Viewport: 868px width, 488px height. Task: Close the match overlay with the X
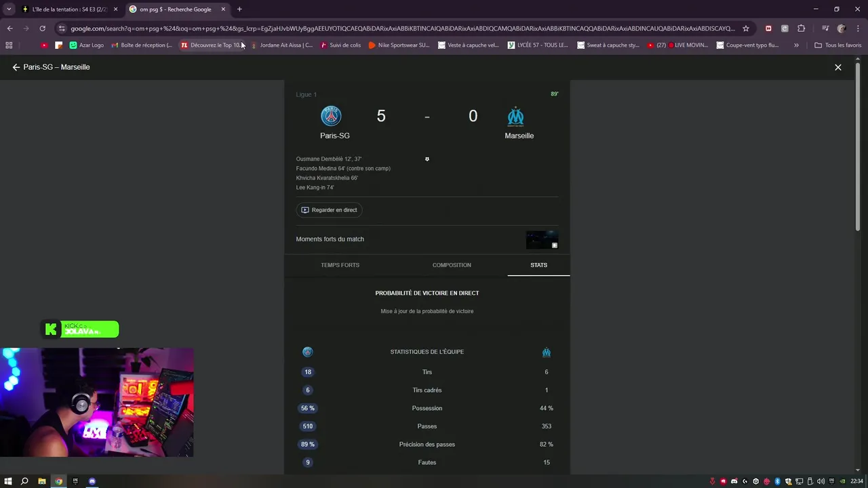point(838,67)
